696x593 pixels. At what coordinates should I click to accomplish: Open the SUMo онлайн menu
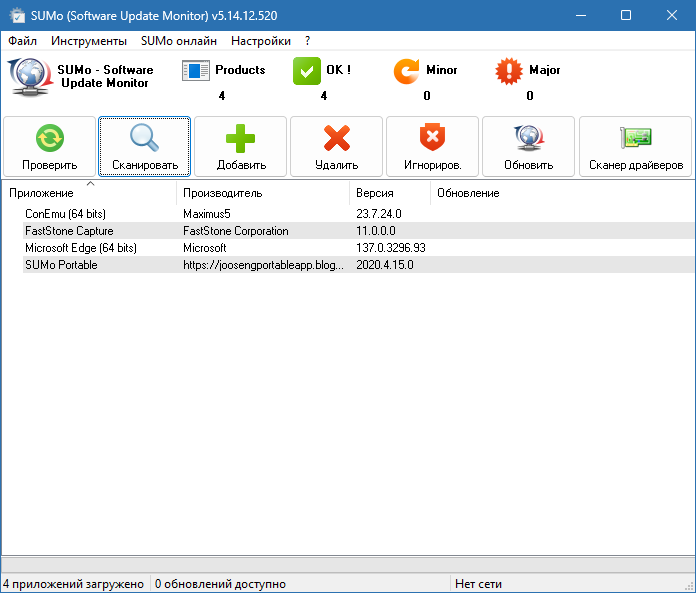pyautogui.click(x=179, y=41)
